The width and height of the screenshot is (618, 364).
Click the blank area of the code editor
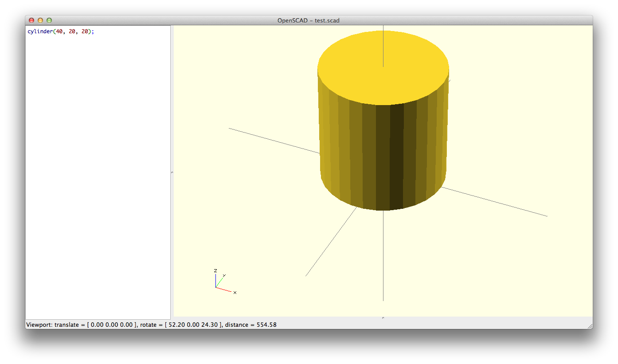[98, 177]
